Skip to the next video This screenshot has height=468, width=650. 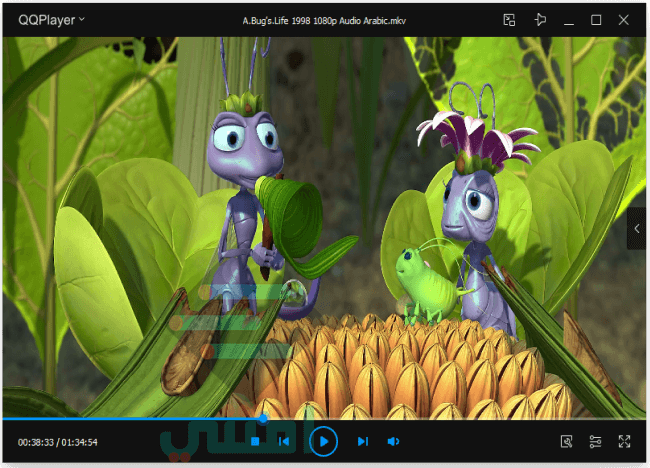click(363, 441)
